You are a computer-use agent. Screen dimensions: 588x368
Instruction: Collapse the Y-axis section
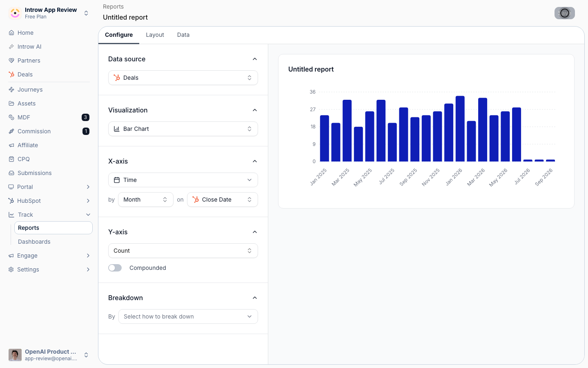255,232
